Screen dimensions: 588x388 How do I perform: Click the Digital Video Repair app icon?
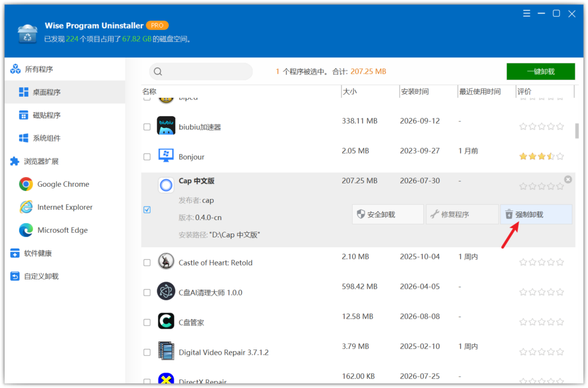click(166, 351)
